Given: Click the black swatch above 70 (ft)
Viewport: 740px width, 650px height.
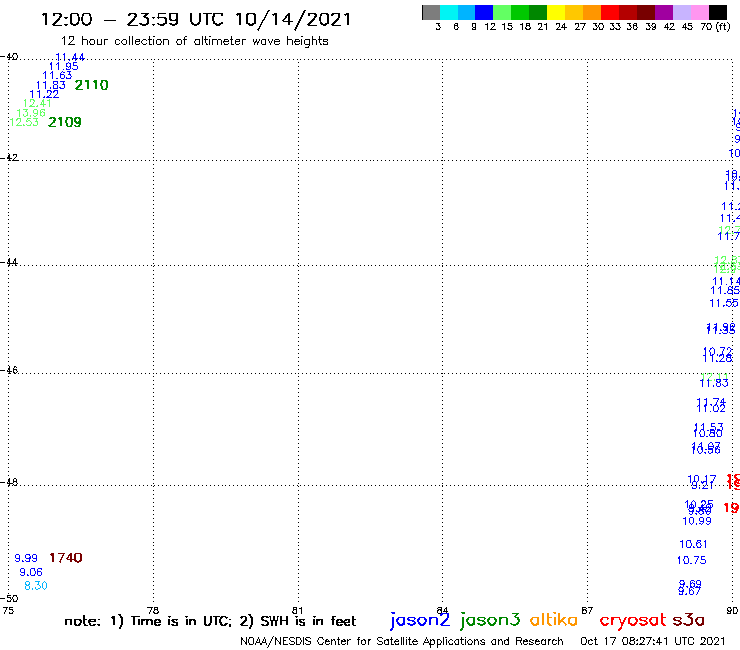Looking at the screenshot, I should coord(718,12).
